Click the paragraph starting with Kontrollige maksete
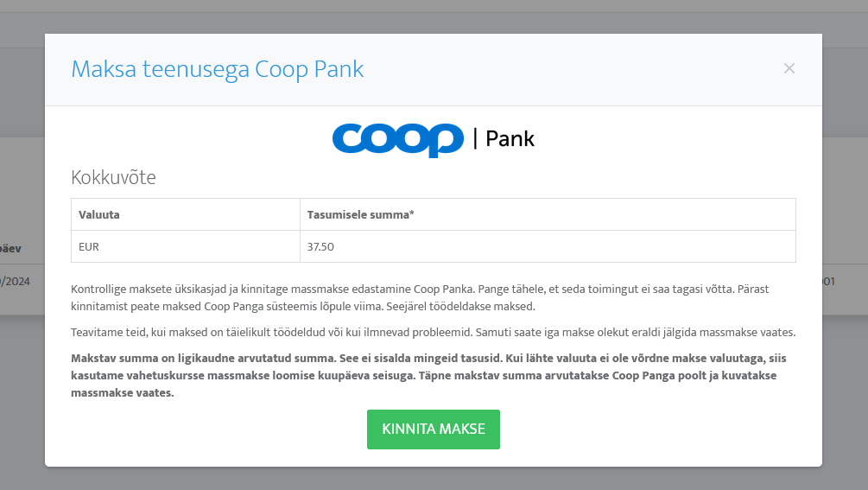The image size is (868, 490). [x=420, y=297]
